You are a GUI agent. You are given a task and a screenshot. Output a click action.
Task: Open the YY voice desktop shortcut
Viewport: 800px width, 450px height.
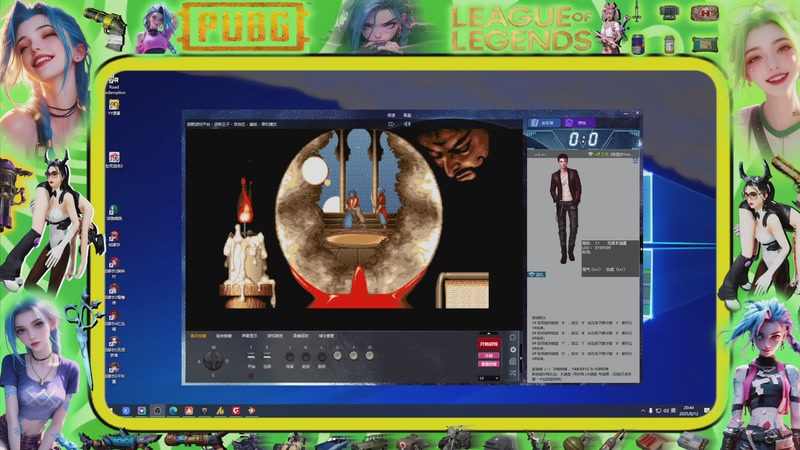pyautogui.click(x=114, y=107)
